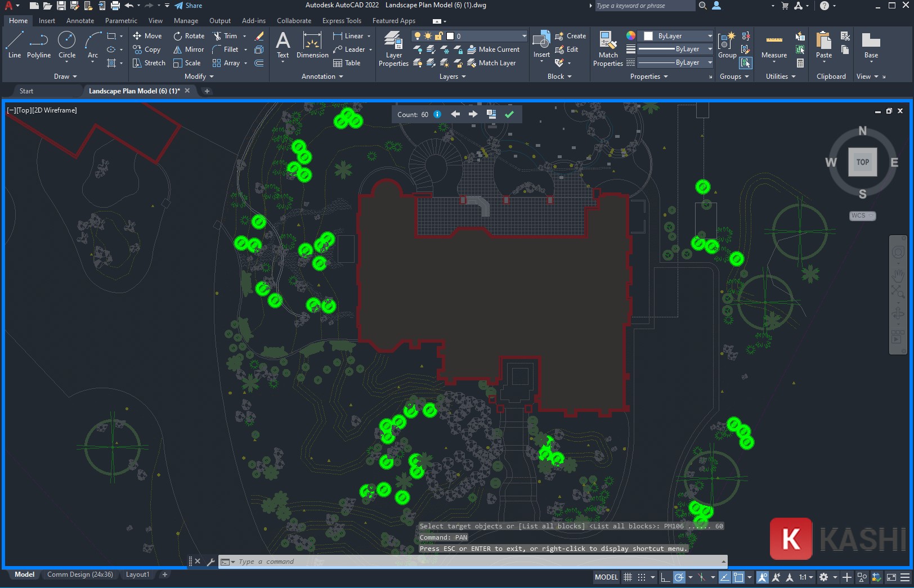914x588 pixels.
Task: Open Layer Properties manager
Action: (x=393, y=49)
